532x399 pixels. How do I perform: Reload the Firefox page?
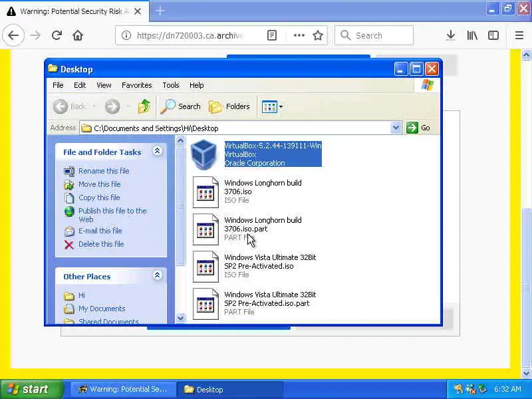coord(57,35)
